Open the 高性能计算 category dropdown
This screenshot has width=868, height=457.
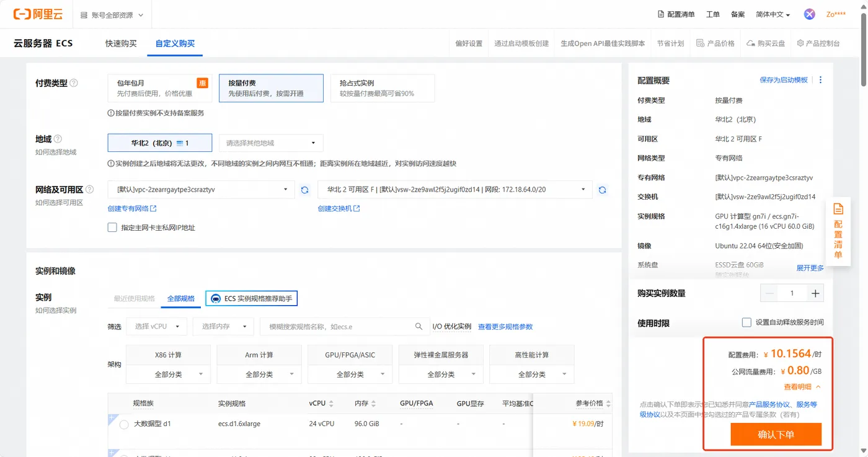(532, 375)
